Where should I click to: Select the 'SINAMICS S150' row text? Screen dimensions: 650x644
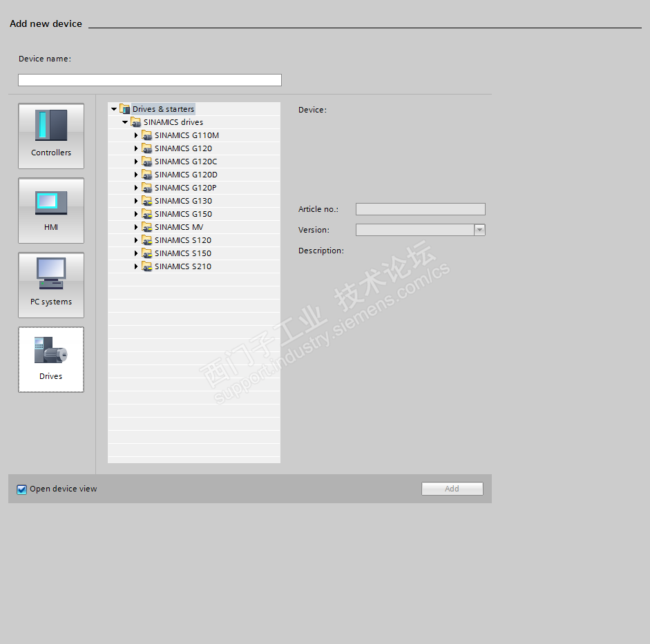point(183,253)
